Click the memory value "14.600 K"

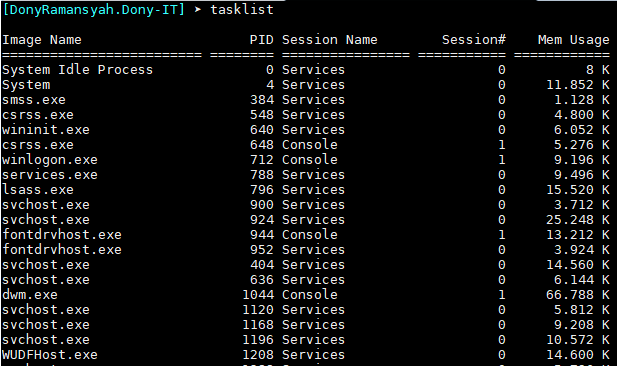click(x=578, y=355)
